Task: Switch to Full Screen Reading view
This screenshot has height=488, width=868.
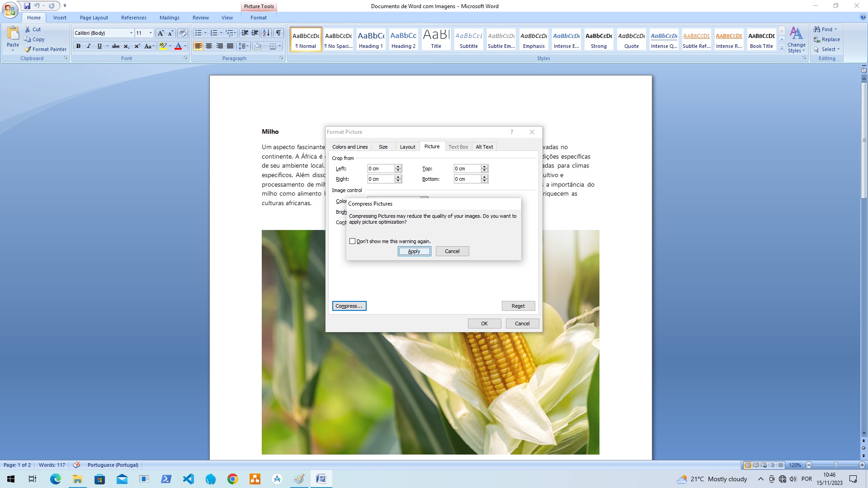Action: pos(756,465)
